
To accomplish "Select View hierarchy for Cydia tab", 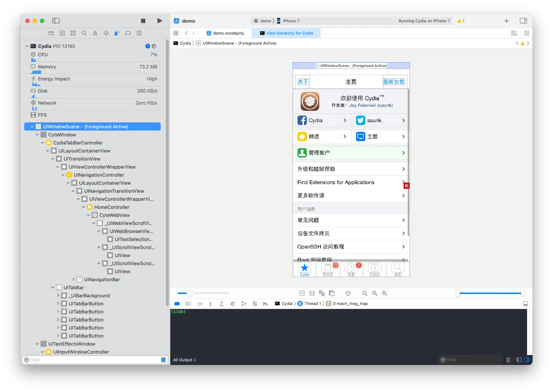I will [x=289, y=33].
